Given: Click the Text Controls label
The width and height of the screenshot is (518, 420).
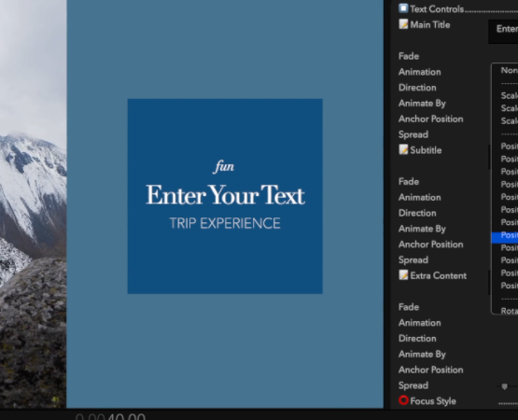Looking at the screenshot, I should (x=437, y=9).
